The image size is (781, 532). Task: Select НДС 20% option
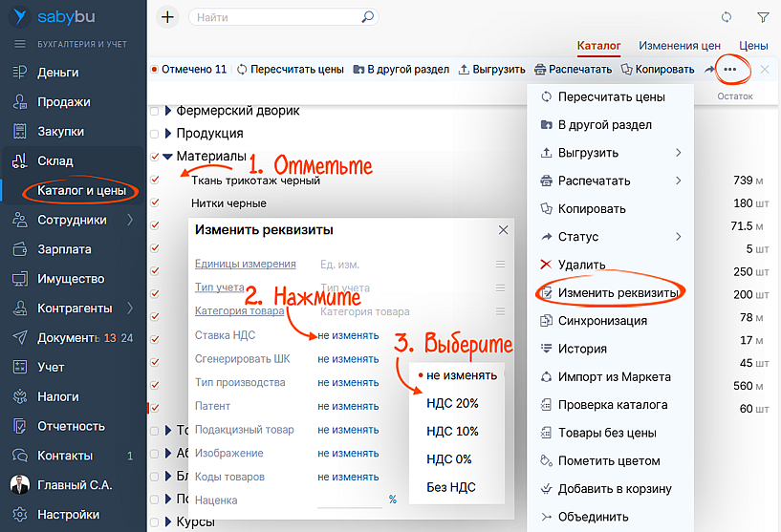click(x=452, y=404)
